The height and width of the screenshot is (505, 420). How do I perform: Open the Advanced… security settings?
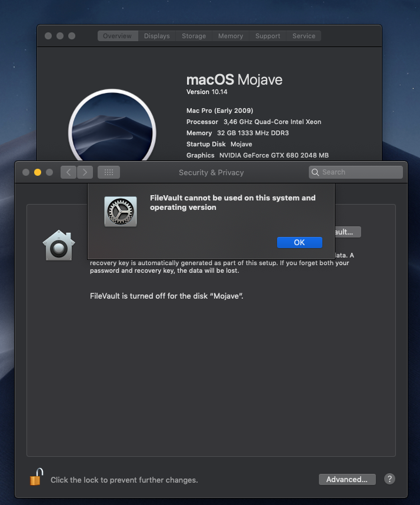click(x=347, y=479)
